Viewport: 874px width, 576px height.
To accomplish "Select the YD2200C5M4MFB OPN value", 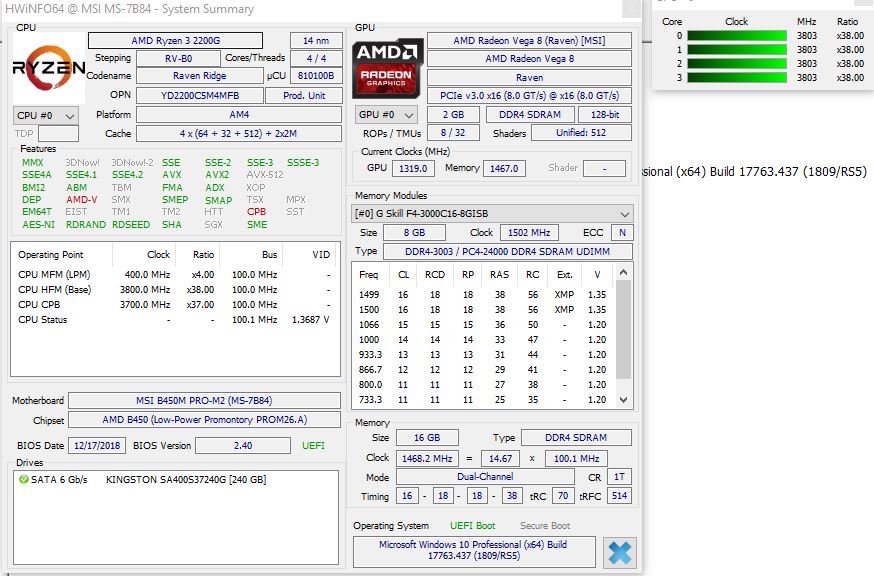I will (200, 95).
